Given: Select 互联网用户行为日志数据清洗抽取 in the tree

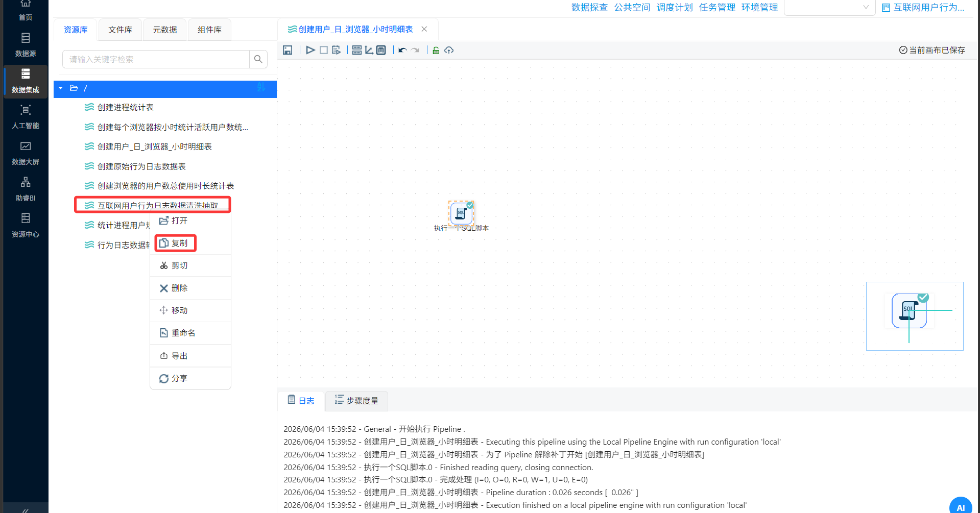Looking at the screenshot, I should point(153,205).
